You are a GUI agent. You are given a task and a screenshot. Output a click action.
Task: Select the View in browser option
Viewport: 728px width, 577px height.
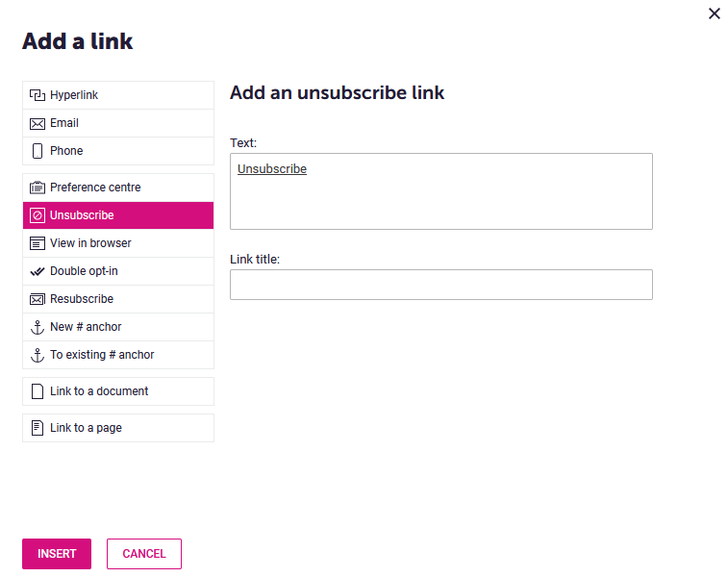[x=118, y=243]
